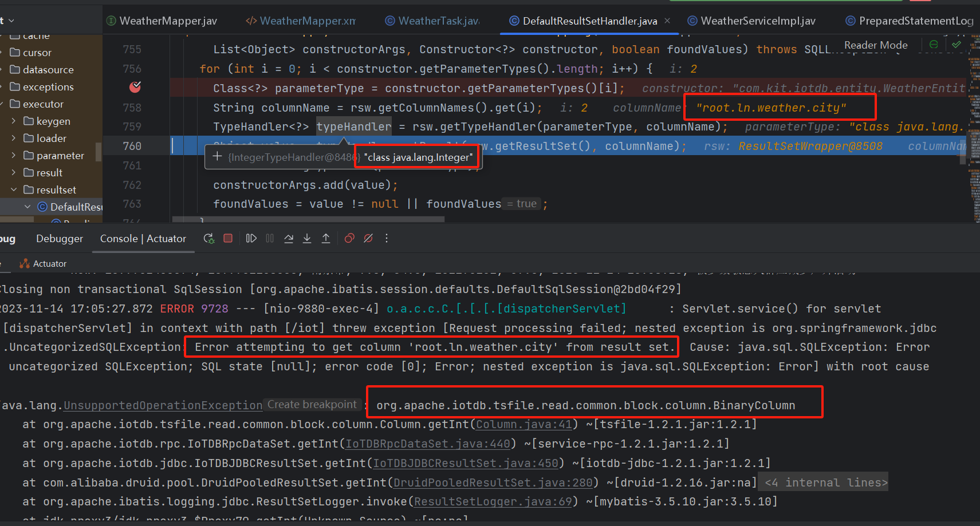Expand the keygen folder

[x=14, y=121]
